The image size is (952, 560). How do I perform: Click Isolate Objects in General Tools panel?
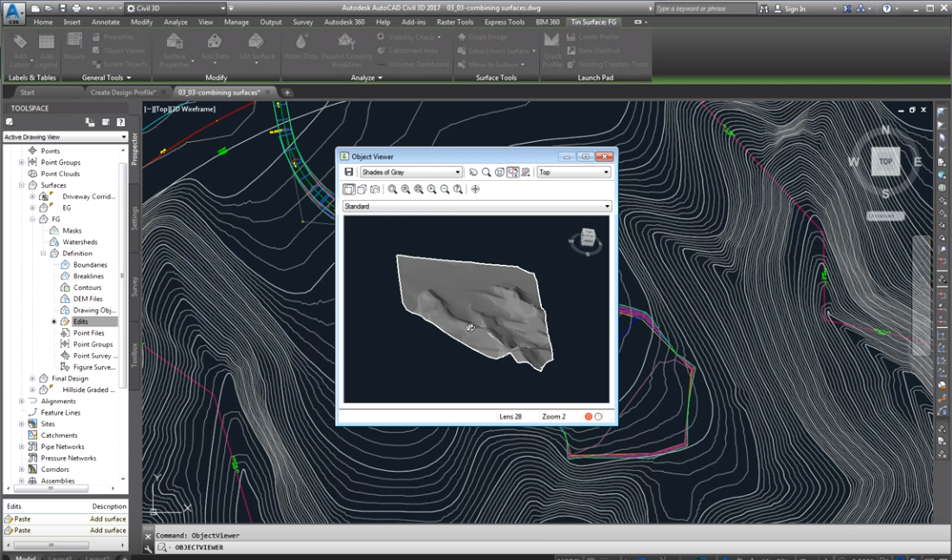[119, 64]
